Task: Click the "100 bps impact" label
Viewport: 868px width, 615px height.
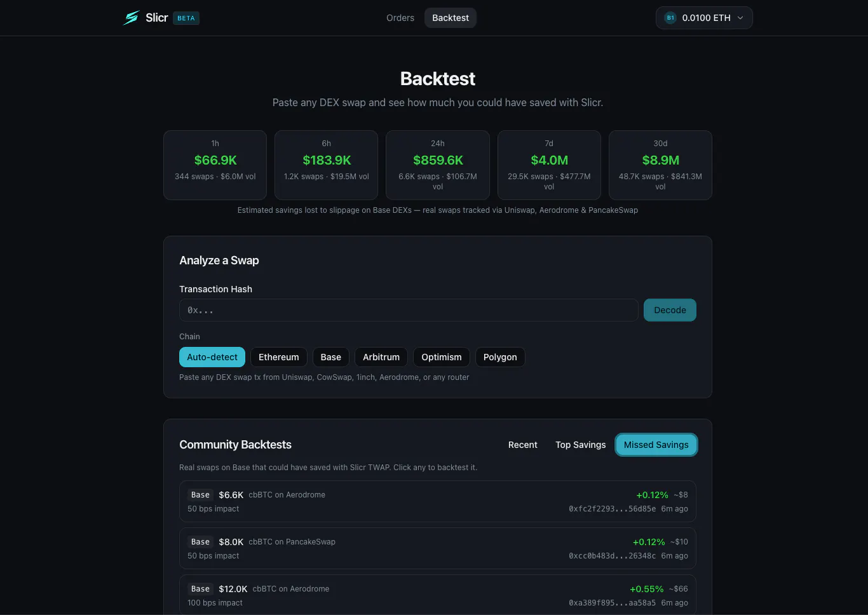Action: coord(215,603)
